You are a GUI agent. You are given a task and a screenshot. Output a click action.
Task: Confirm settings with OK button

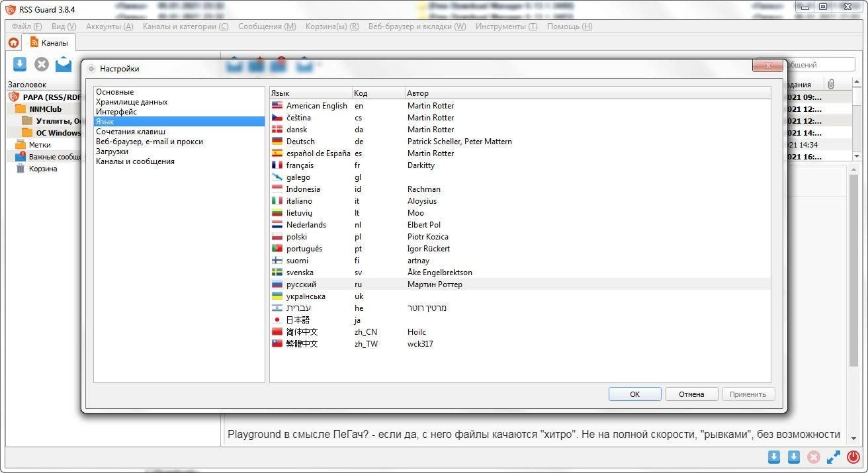634,394
